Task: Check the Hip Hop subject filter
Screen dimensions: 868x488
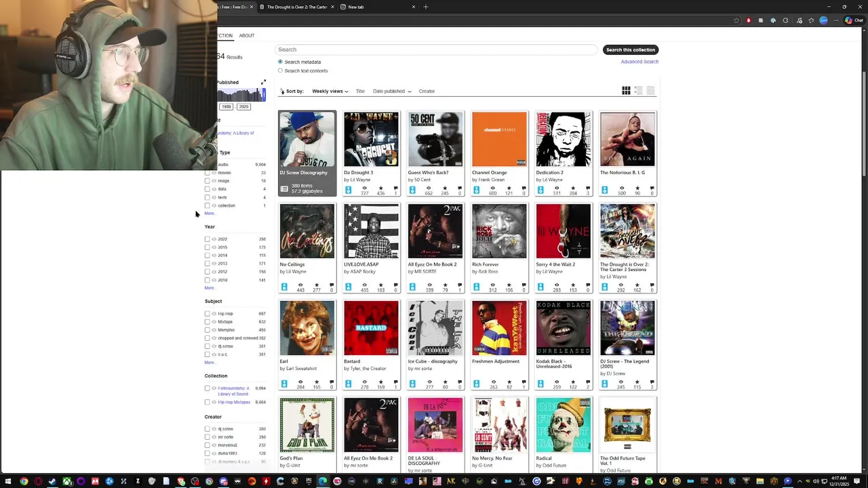Action: click(x=207, y=314)
